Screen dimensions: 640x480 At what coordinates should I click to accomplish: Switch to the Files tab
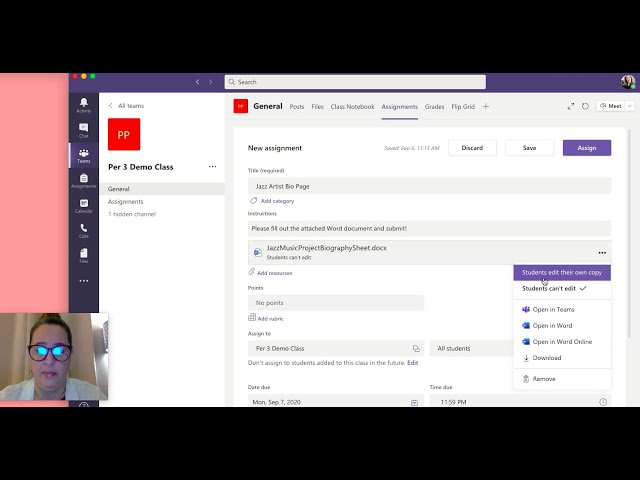(317, 107)
